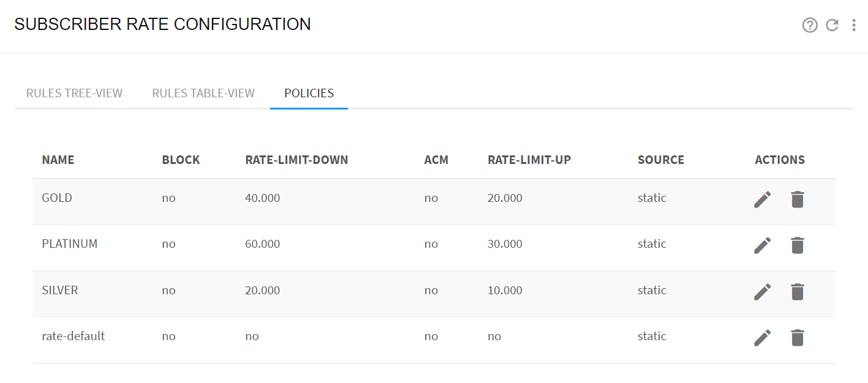This screenshot has height=383, width=868.
Task: Sort by RATE-LIMIT-UP column header
Action: (529, 160)
